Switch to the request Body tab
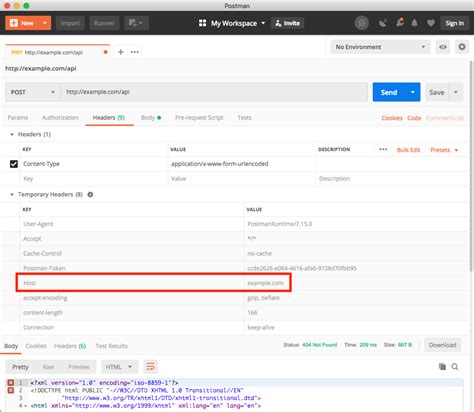The image size is (474, 412). click(x=151, y=118)
